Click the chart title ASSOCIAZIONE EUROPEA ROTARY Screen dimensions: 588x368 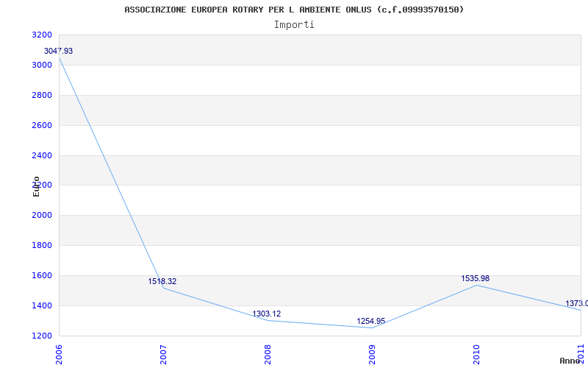click(x=294, y=10)
